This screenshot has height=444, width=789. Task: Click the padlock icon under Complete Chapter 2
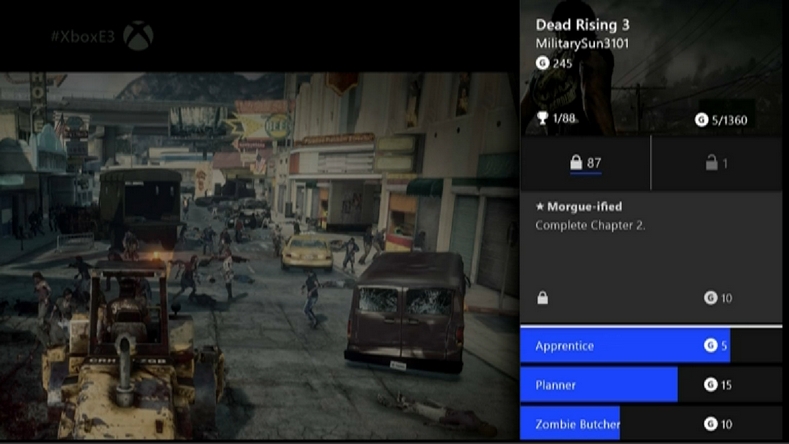click(542, 298)
